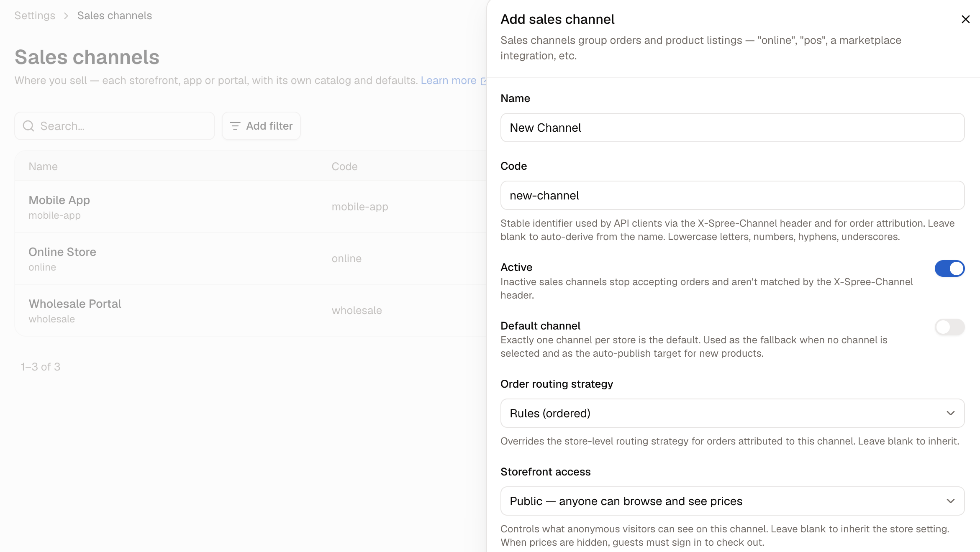Click the Add filter button

click(261, 126)
